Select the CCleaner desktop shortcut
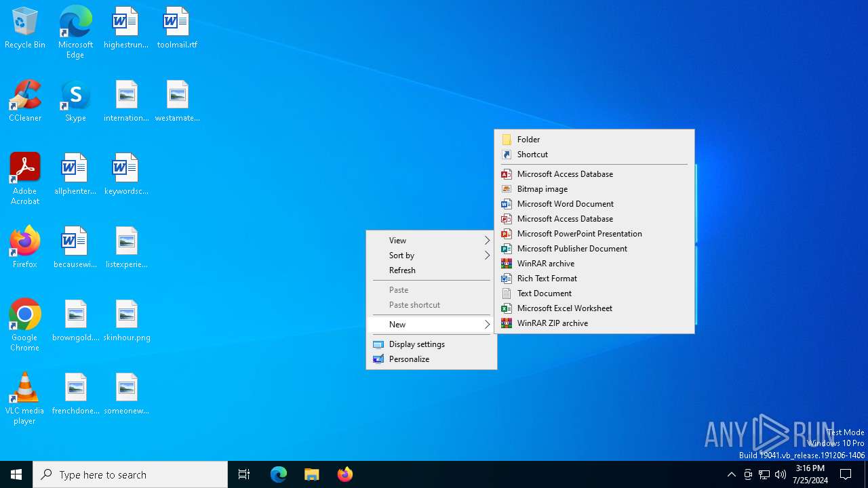Viewport: 868px width, 488px height. pyautogui.click(x=25, y=102)
